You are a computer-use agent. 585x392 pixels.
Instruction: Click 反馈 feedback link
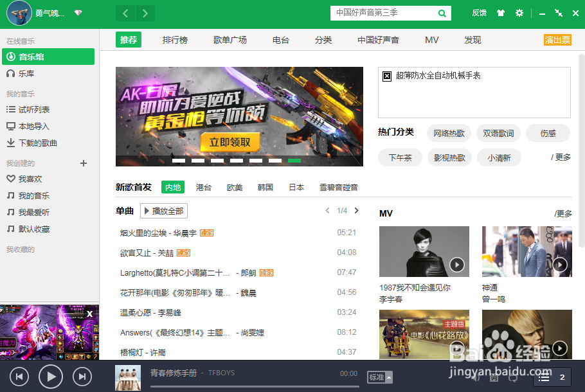click(x=479, y=13)
